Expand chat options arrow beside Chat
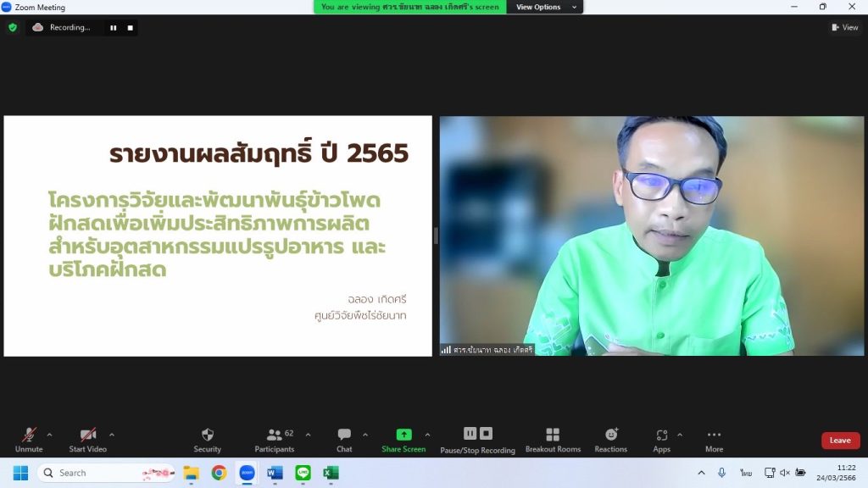This screenshot has width=868, height=488. coord(365,435)
